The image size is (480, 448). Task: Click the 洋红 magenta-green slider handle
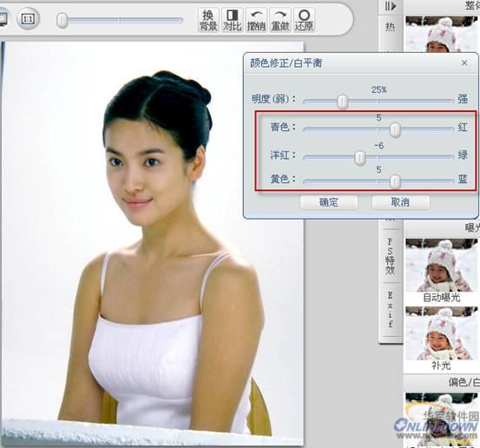pyautogui.click(x=360, y=158)
